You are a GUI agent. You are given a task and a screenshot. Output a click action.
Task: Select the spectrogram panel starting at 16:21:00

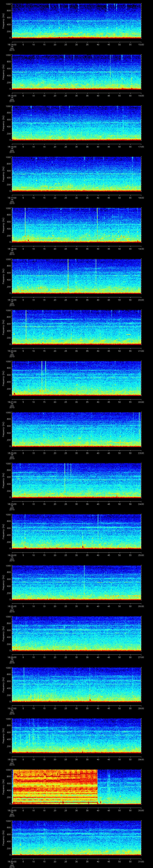coord(76,378)
